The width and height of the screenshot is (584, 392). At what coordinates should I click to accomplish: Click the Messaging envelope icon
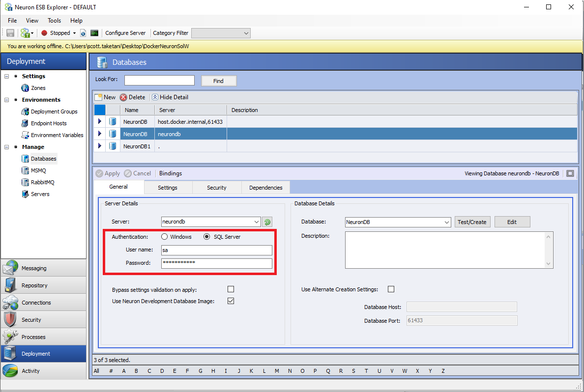point(10,268)
